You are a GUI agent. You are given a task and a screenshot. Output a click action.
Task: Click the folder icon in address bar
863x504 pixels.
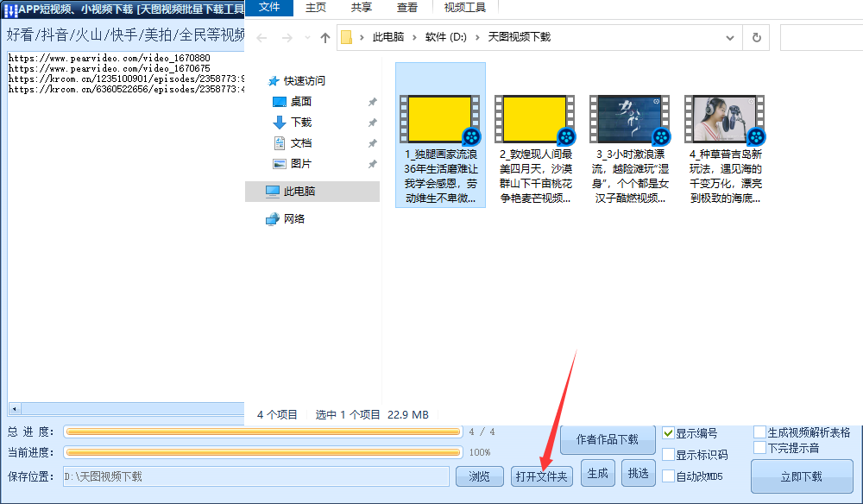click(346, 37)
